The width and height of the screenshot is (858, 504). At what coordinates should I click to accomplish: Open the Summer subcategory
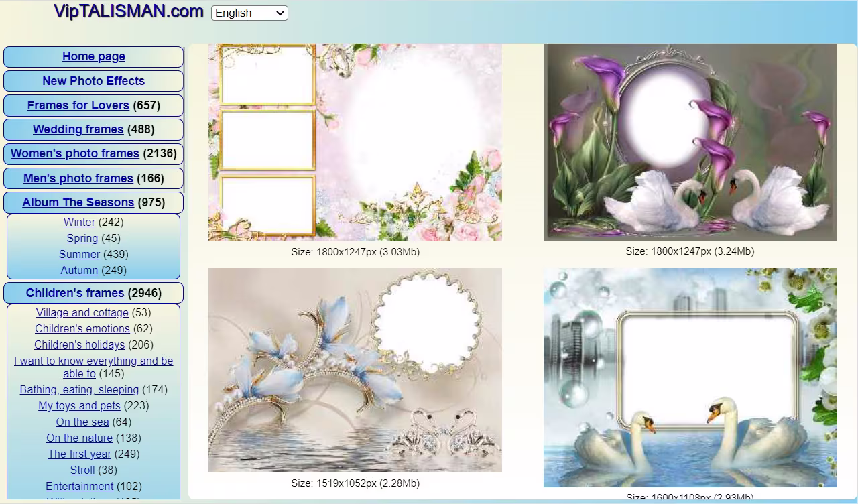(x=79, y=254)
